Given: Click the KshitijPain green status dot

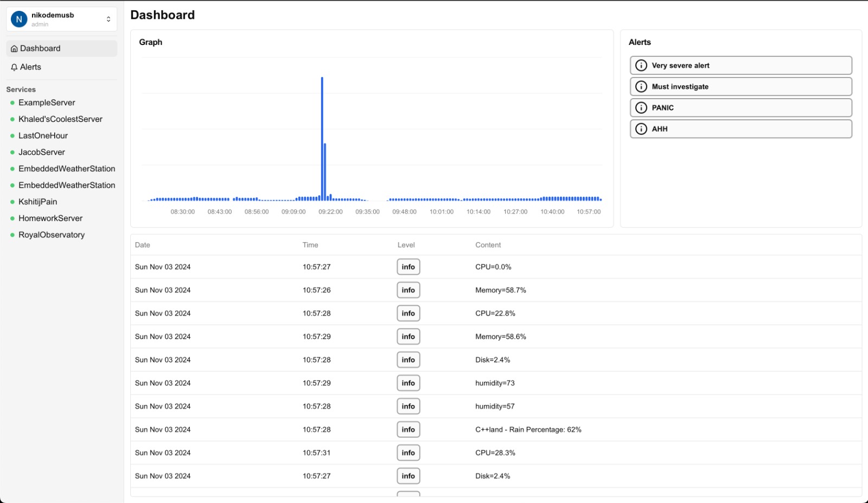Looking at the screenshot, I should coord(12,202).
